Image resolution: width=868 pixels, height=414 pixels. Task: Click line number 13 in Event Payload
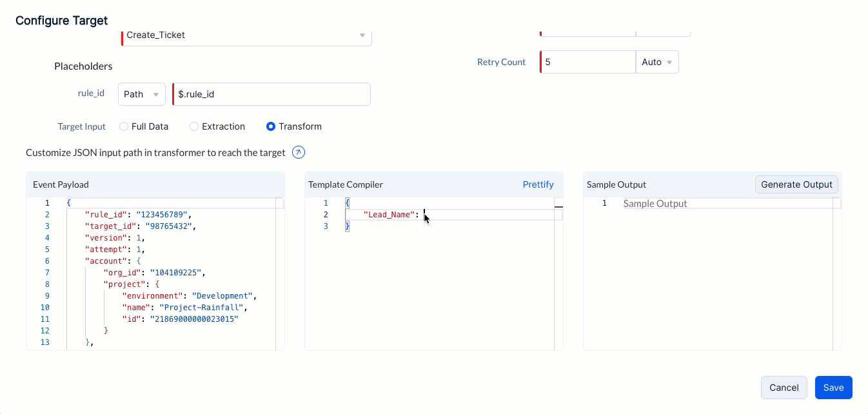coord(44,342)
